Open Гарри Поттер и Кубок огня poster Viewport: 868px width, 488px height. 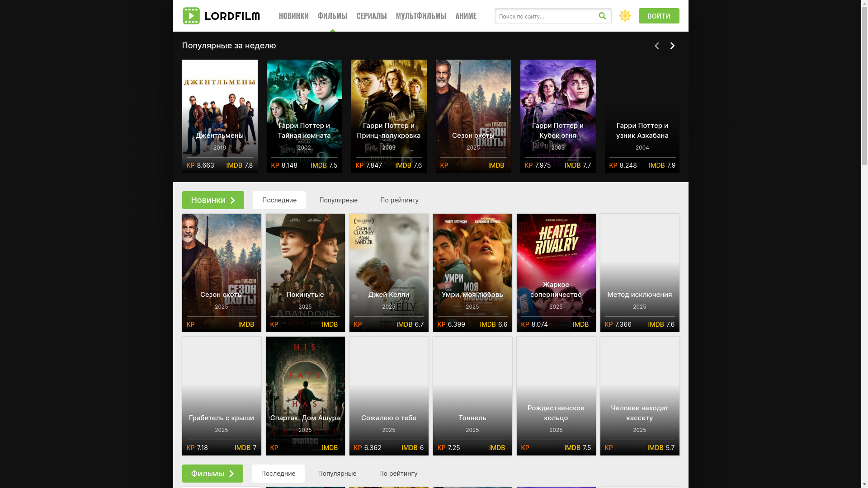point(558,116)
